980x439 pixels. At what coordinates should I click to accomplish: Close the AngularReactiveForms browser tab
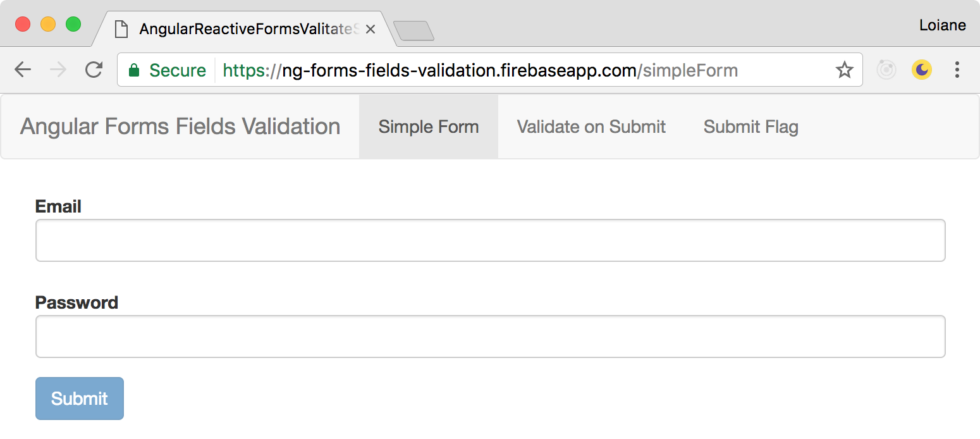(x=371, y=28)
